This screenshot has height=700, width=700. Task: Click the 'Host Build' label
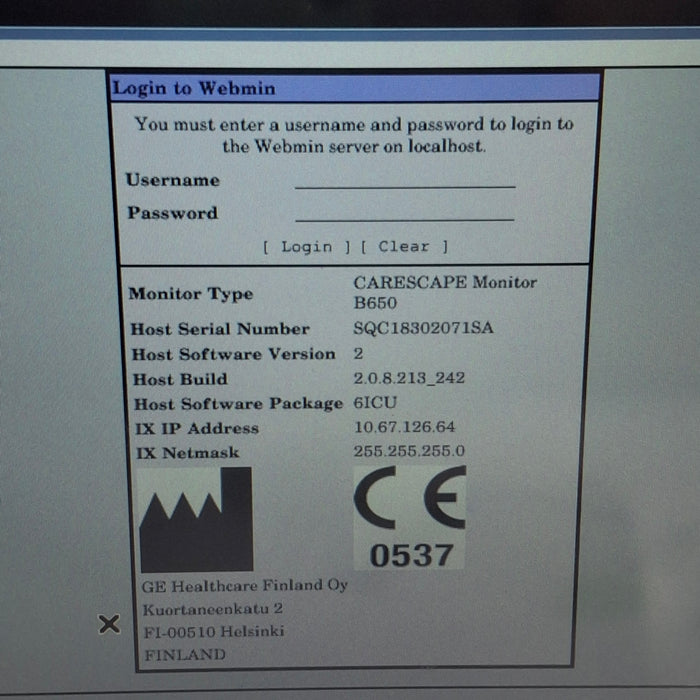(180, 379)
